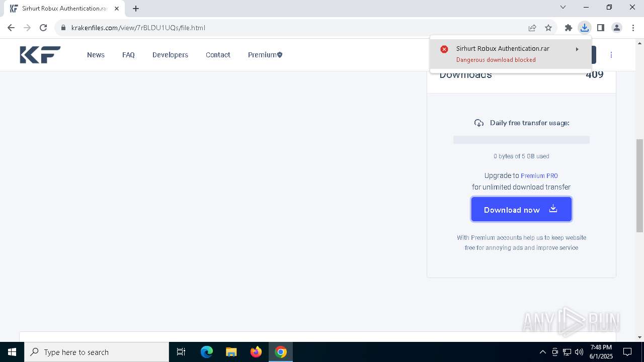The image size is (644, 362).
Task: Click the Premium shield badge icon
Action: (x=280, y=55)
